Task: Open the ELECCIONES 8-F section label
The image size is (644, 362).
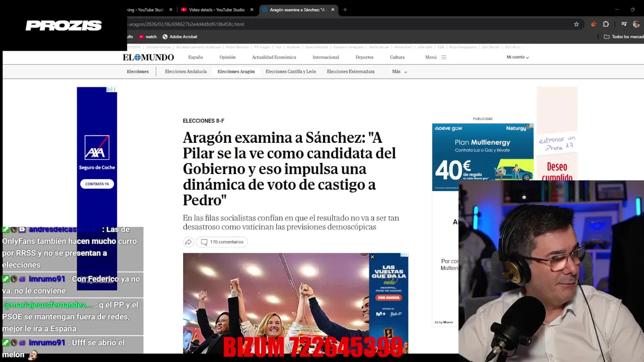Action: tap(203, 121)
